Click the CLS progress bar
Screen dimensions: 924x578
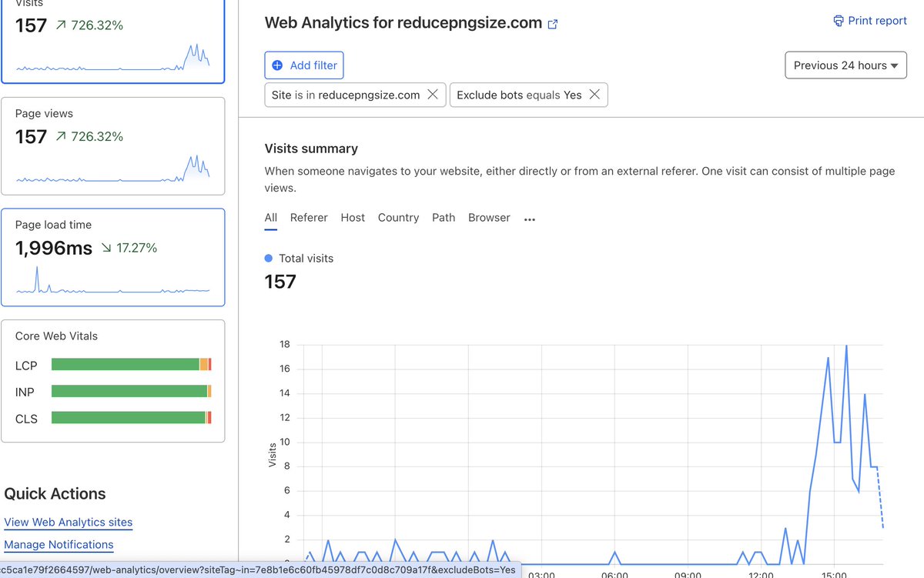[x=131, y=417]
